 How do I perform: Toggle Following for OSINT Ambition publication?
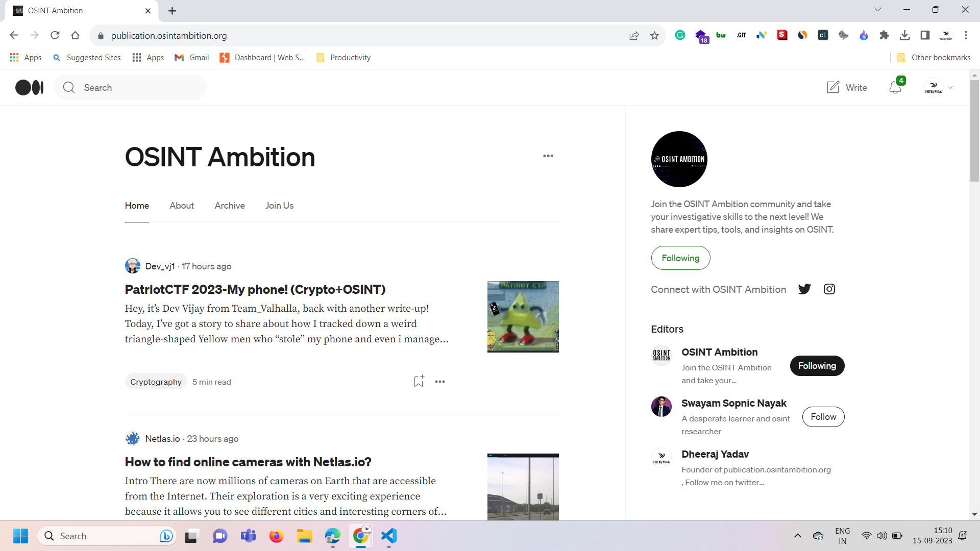coord(680,258)
